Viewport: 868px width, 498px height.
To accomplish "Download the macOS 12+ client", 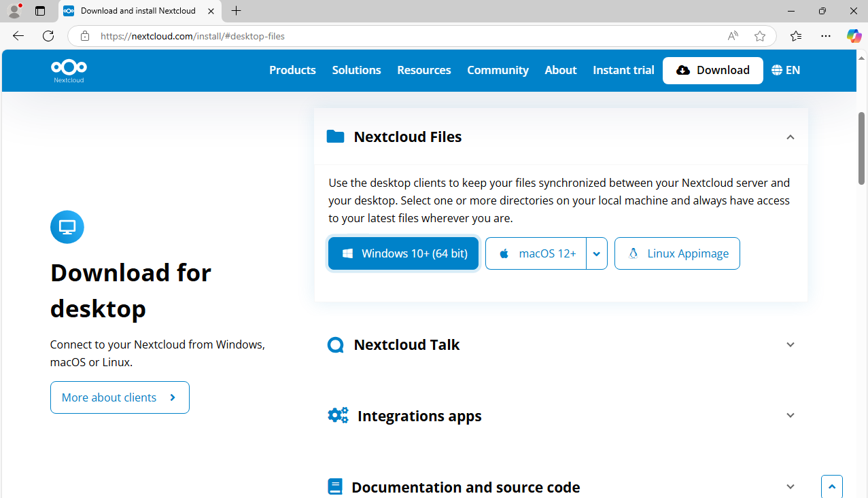I will click(x=536, y=253).
